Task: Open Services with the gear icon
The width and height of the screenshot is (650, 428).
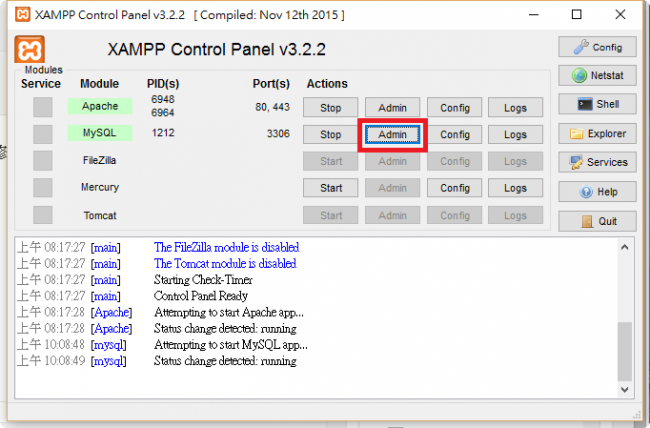Action: coord(597,162)
